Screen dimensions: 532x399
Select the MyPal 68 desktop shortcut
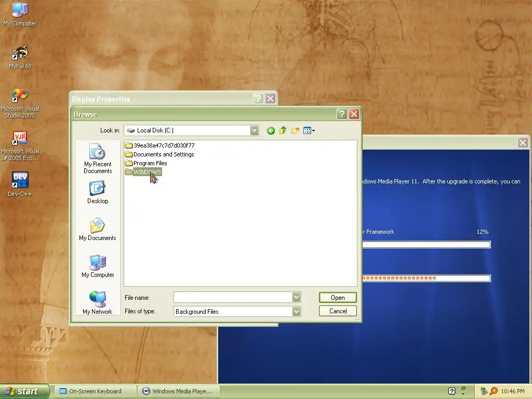tap(20, 57)
